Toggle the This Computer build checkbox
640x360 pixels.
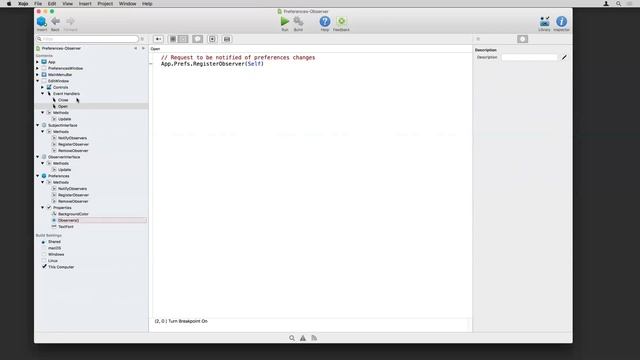click(x=44, y=267)
